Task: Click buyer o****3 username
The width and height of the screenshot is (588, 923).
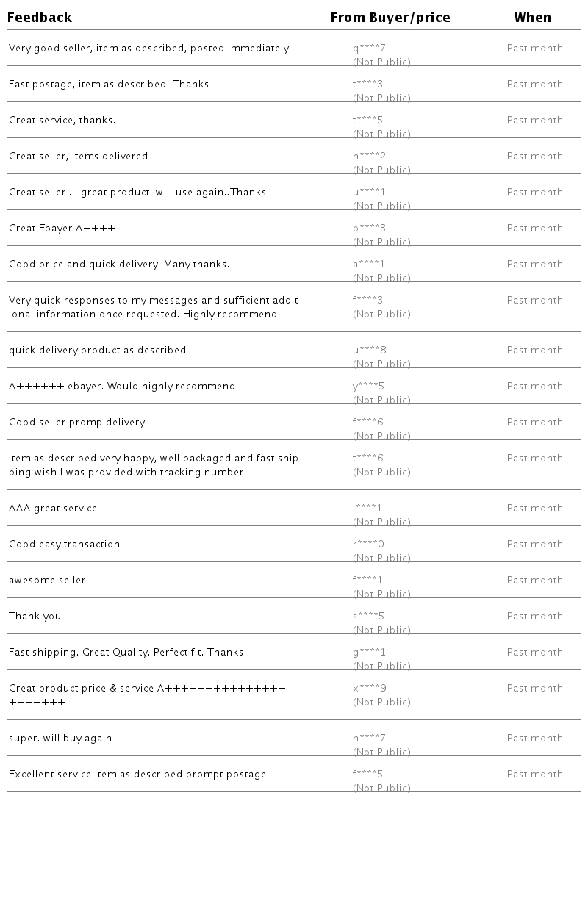Action: (369, 229)
